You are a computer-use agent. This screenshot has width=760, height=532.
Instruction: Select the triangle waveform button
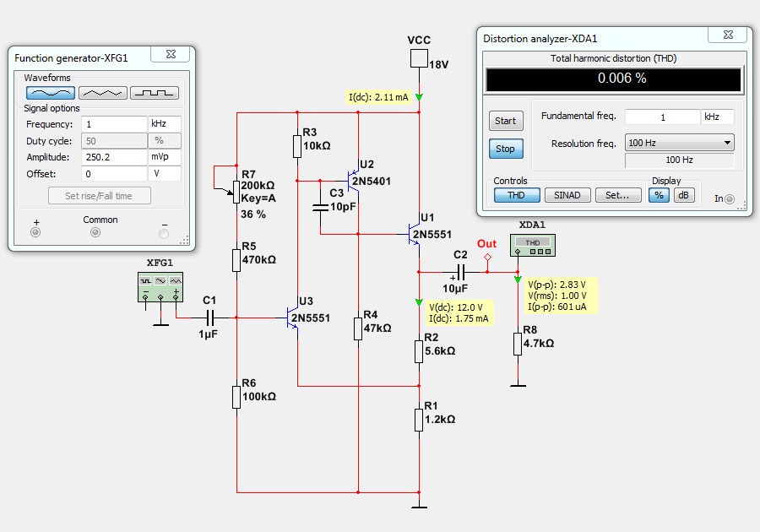pos(103,93)
